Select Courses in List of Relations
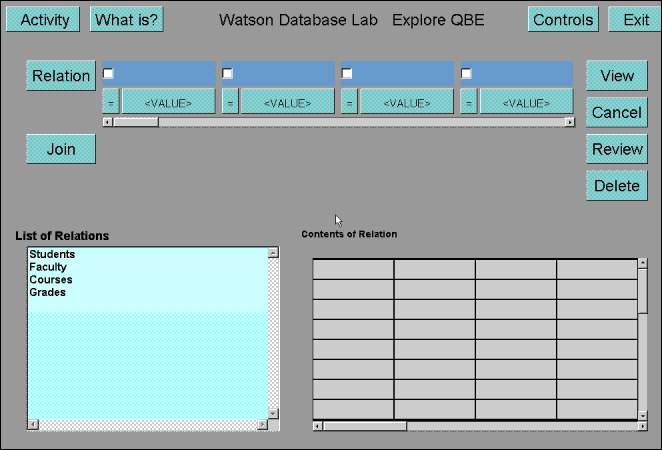This screenshot has width=662, height=450. pos(51,279)
